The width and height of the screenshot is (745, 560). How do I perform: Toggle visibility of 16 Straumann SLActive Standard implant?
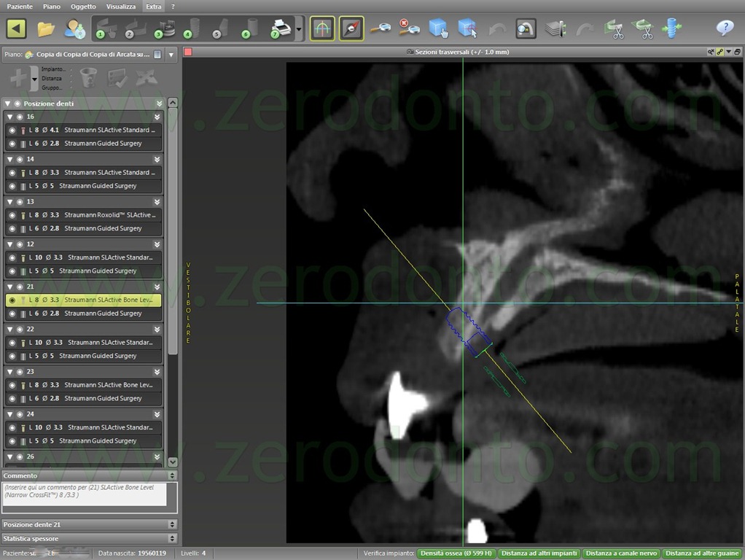point(12,130)
